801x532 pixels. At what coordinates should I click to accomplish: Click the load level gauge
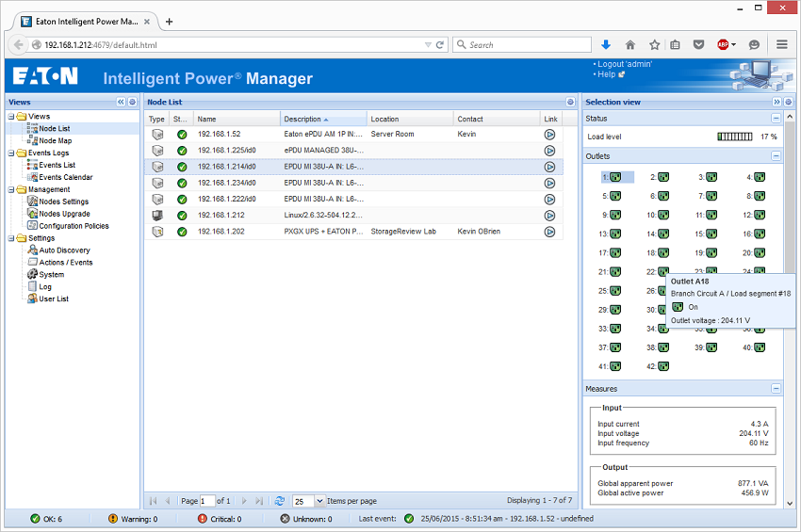click(x=735, y=137)
